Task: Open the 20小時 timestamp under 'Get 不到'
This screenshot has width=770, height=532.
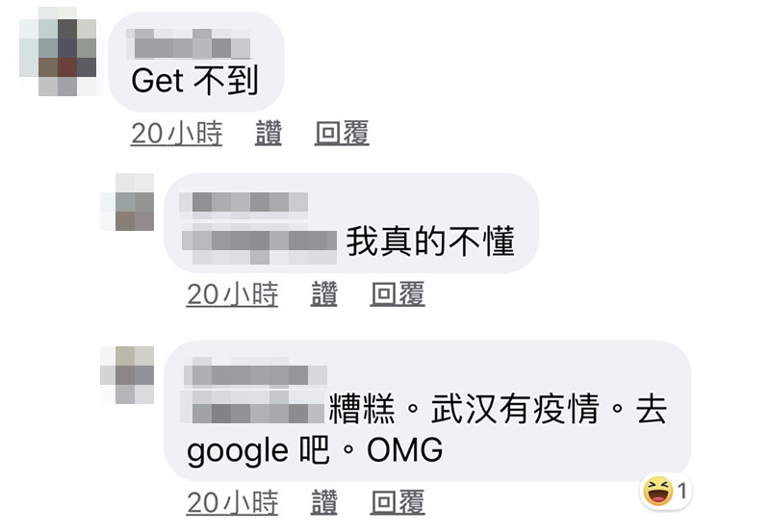Action: click(x=176, y=133)
